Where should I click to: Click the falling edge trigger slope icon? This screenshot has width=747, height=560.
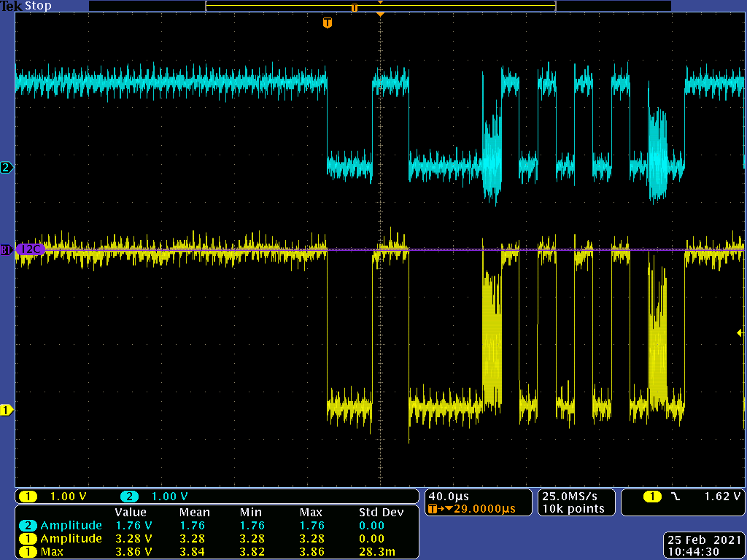click(x=676, y=497)
